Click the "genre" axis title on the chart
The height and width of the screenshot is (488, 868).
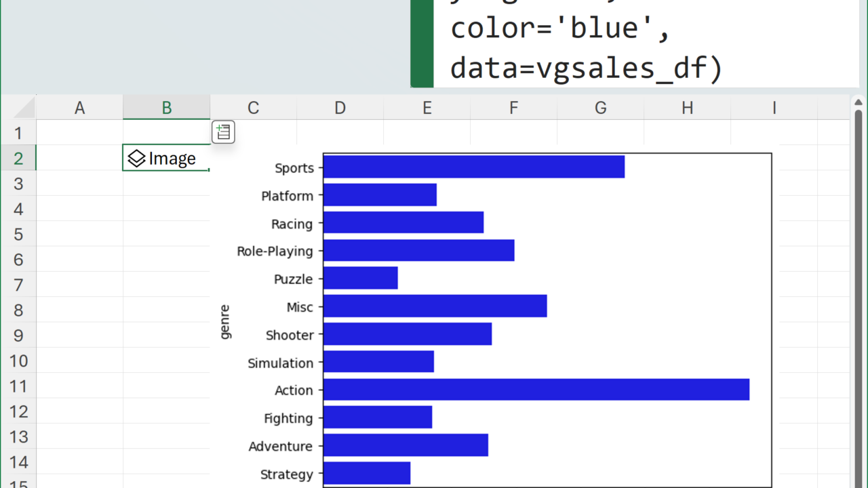pos(225,322)
